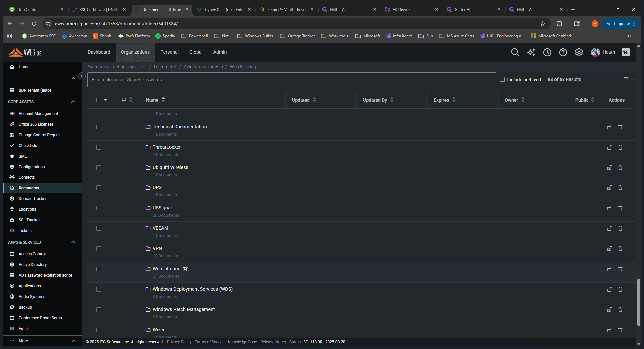Image resolution: width=644 pixels, height=349 pixels.
Task: Select the VPN row checkbox
Action: 99,249
